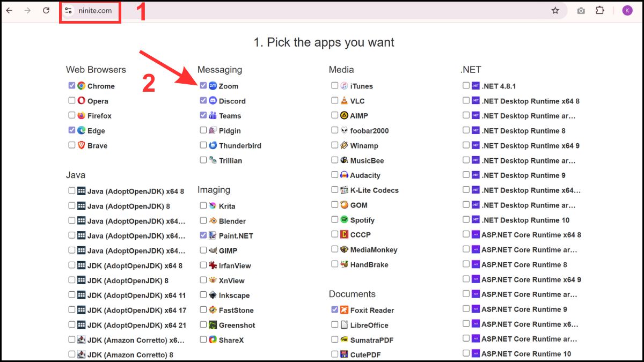Click the SumatraPDF label

click(372, 339)
